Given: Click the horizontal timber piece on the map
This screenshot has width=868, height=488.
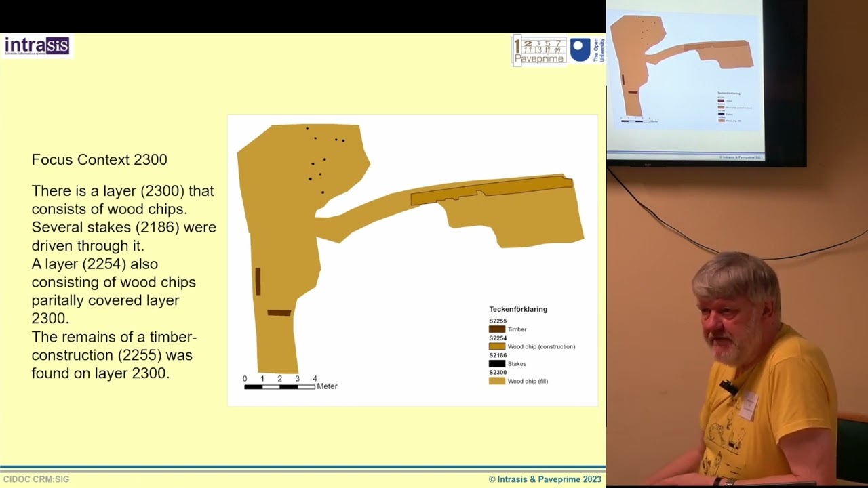Looking at the screenshot, I should pos(279,312).
